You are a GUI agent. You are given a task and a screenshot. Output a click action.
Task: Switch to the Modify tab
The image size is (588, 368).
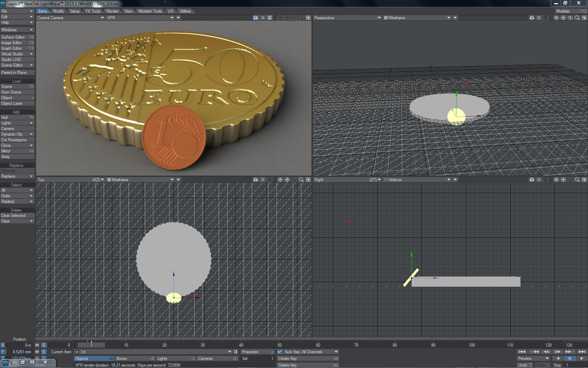58,11
